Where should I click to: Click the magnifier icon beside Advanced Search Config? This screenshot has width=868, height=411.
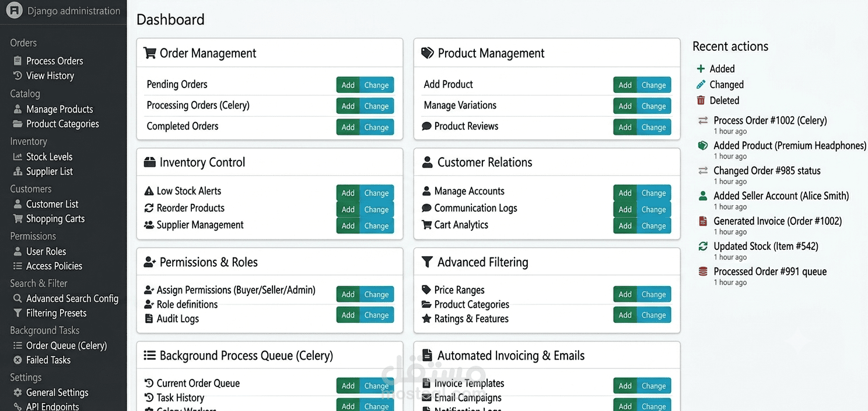click(x=17, y=298)
